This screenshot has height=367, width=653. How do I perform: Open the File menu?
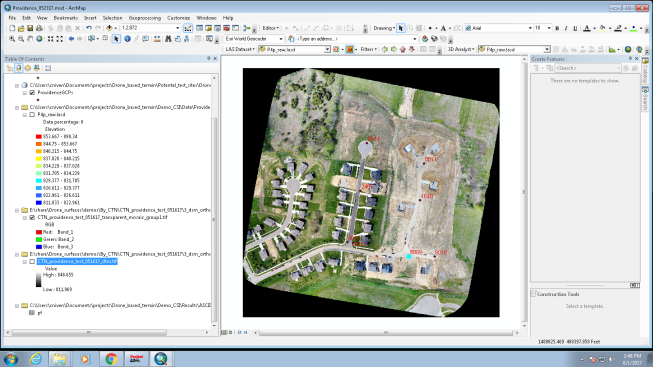tap(12, 18)
